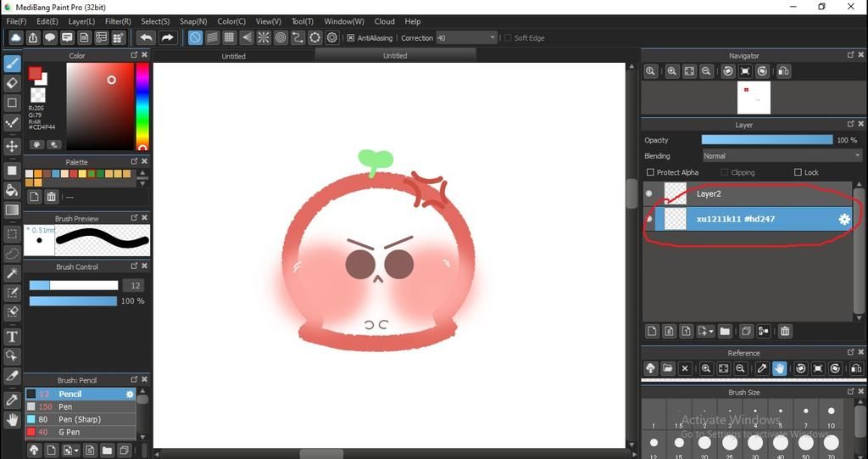Turn snap off with circle-slash icon
This screenshot has height=459, width=868.
(x=195, y=37)
